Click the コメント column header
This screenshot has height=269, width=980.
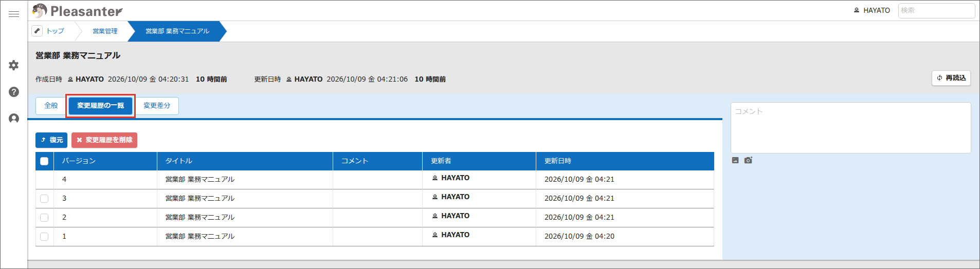(378, 161)
